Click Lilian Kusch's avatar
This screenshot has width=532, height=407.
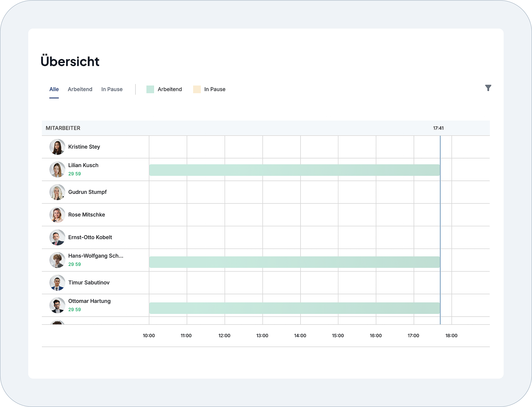tap(57, 169)
